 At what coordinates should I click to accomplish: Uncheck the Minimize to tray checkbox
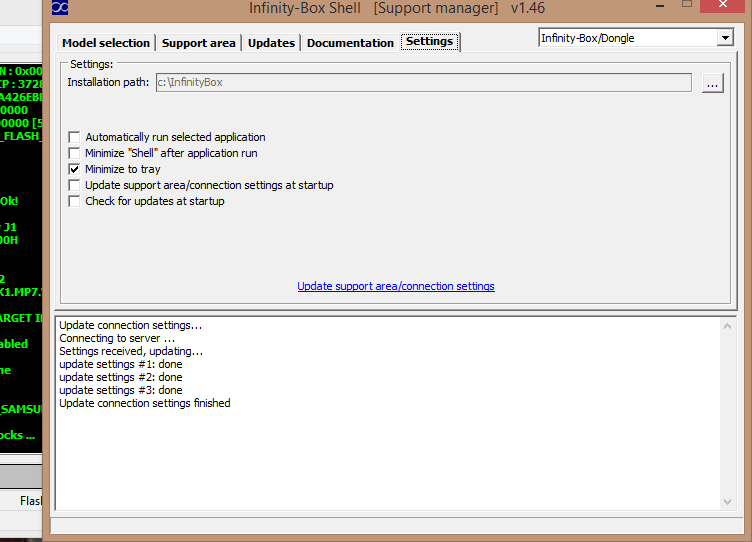[74, 169]
